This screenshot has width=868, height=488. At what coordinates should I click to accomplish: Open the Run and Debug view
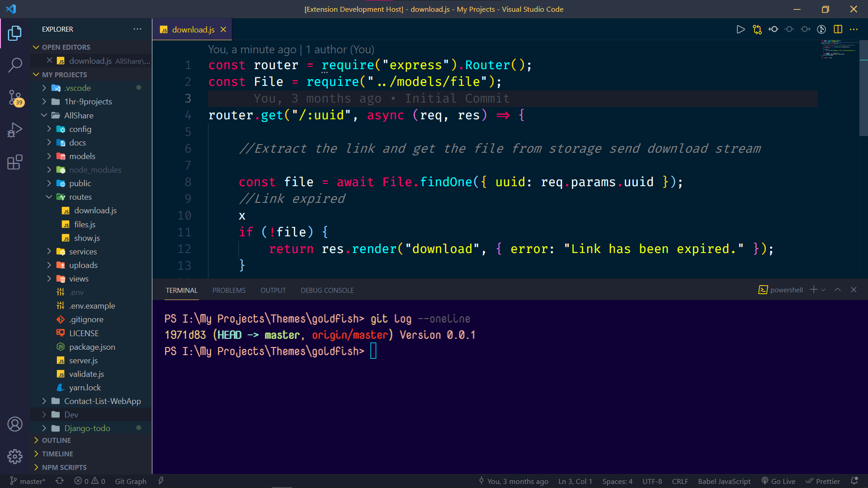15,130
